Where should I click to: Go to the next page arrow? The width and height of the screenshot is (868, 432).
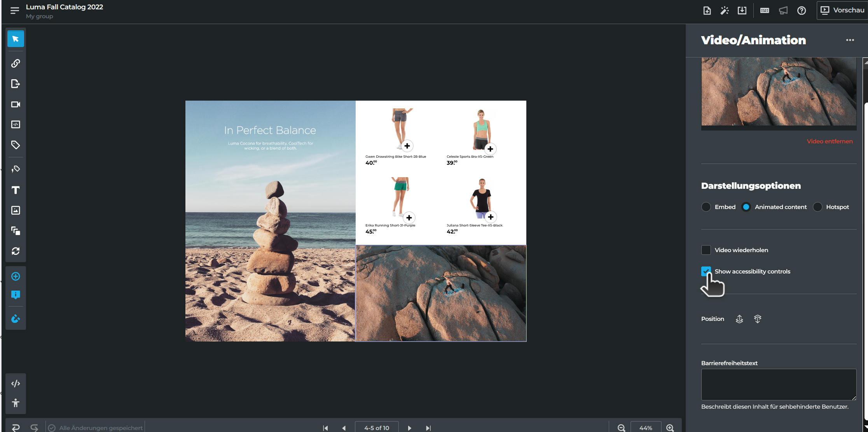point(409,428)
